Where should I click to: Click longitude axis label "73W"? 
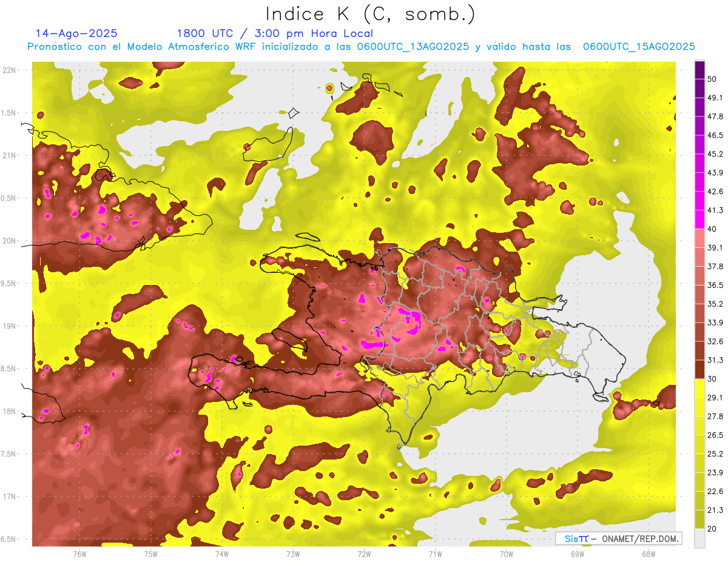(x=293, y=554)
